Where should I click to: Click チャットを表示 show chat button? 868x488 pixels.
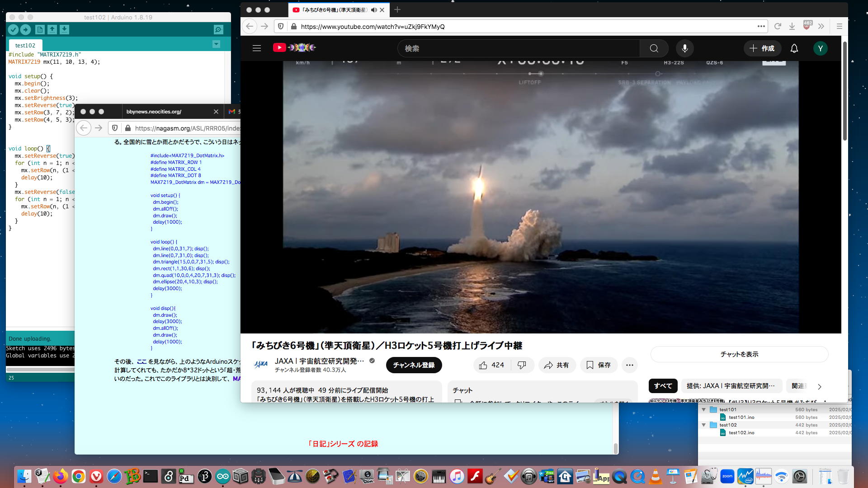(739, 354)
